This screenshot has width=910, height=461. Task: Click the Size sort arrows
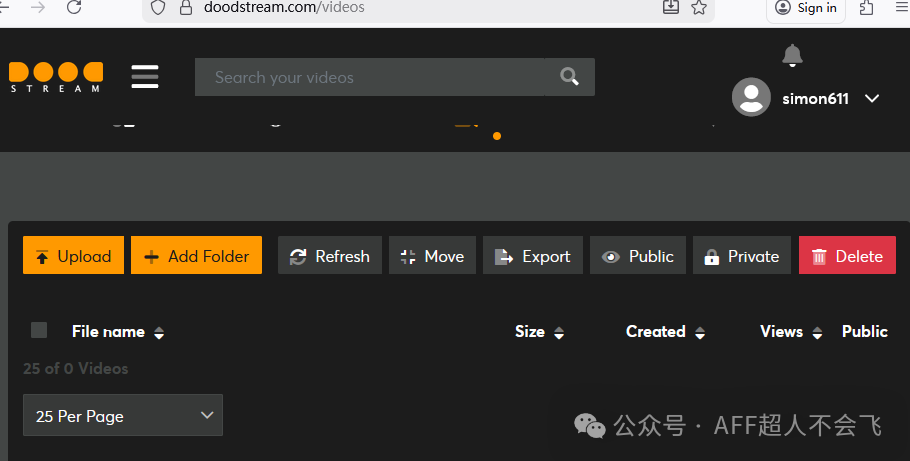coord(559,333)
